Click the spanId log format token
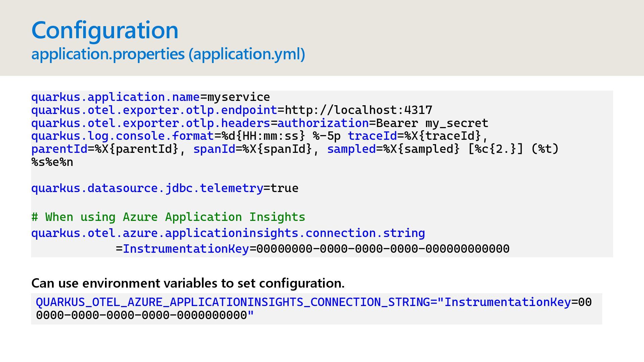The height and width of the screenshot is (362, 644). tap(214, 149)
